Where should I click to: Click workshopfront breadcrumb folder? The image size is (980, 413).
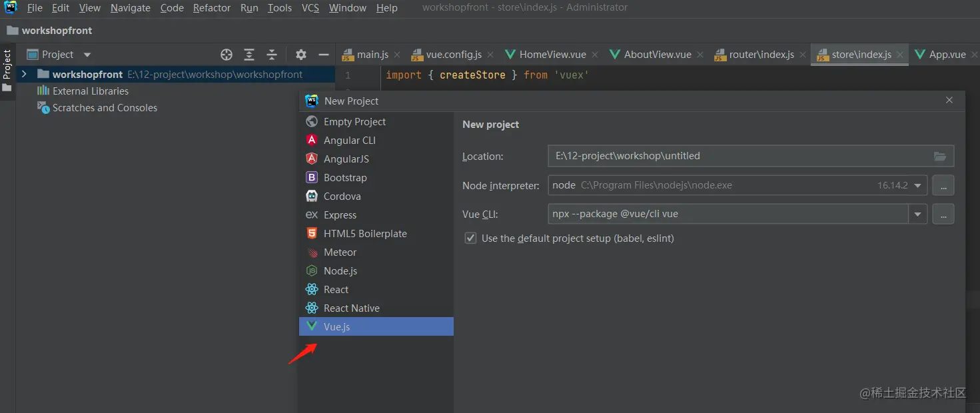49,31
